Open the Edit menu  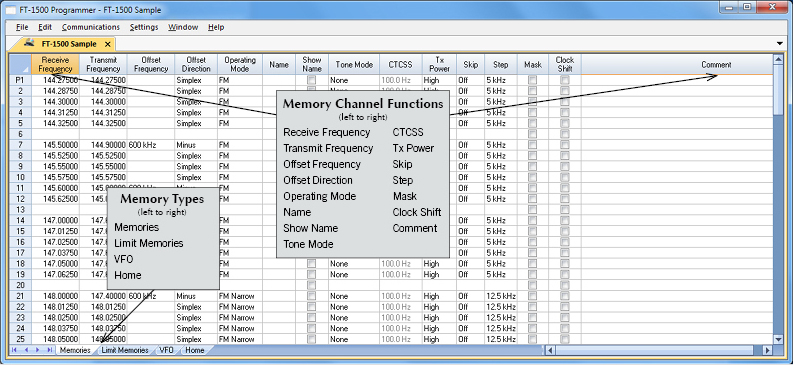45,27
